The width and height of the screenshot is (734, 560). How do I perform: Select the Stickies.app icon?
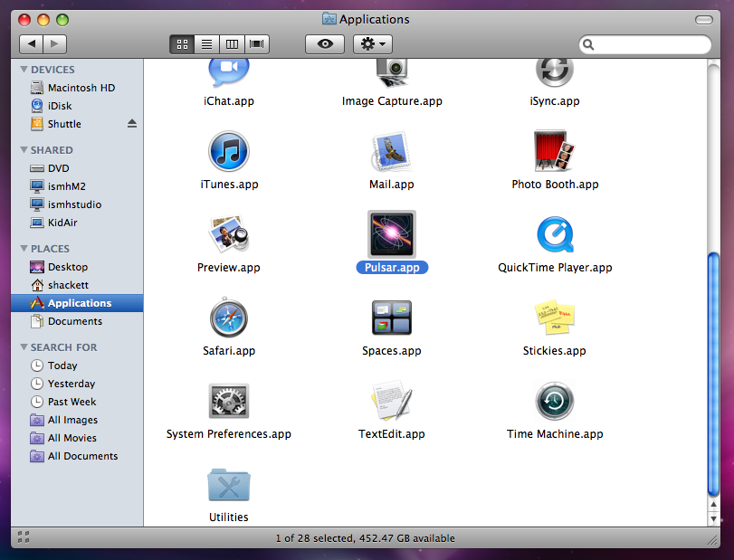click(555, 318)
